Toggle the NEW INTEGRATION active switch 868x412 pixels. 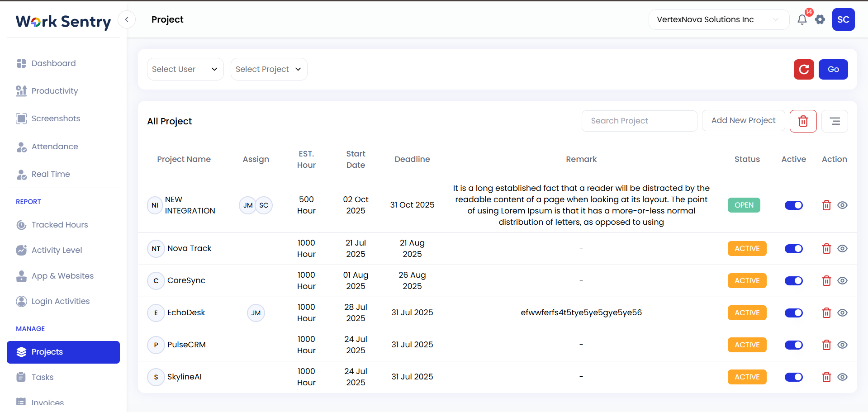(793, 205)
